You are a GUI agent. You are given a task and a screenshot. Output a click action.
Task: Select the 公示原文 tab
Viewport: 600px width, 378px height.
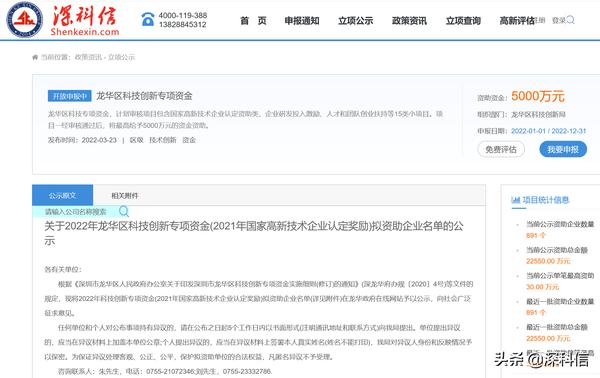coord(62,196)
